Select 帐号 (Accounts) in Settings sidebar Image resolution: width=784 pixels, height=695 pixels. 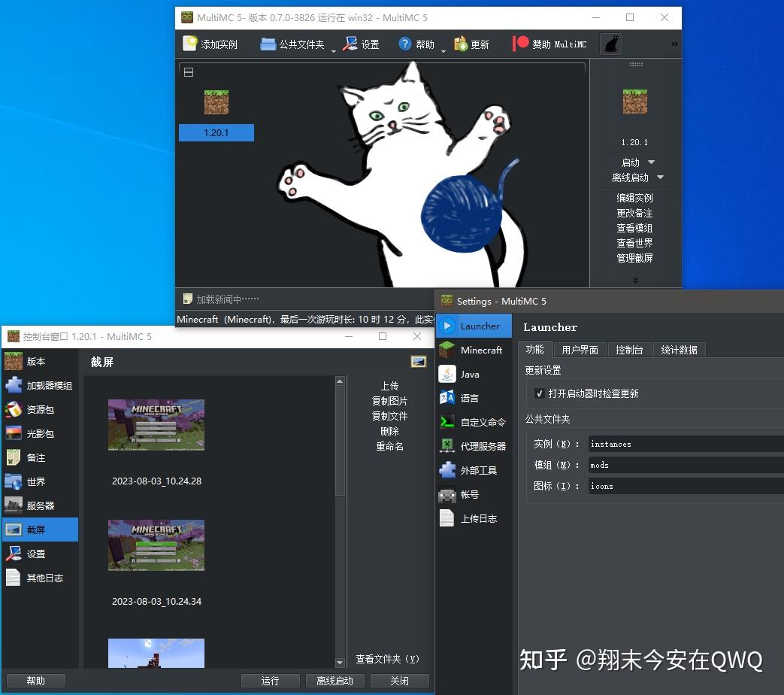click(470, 495)
